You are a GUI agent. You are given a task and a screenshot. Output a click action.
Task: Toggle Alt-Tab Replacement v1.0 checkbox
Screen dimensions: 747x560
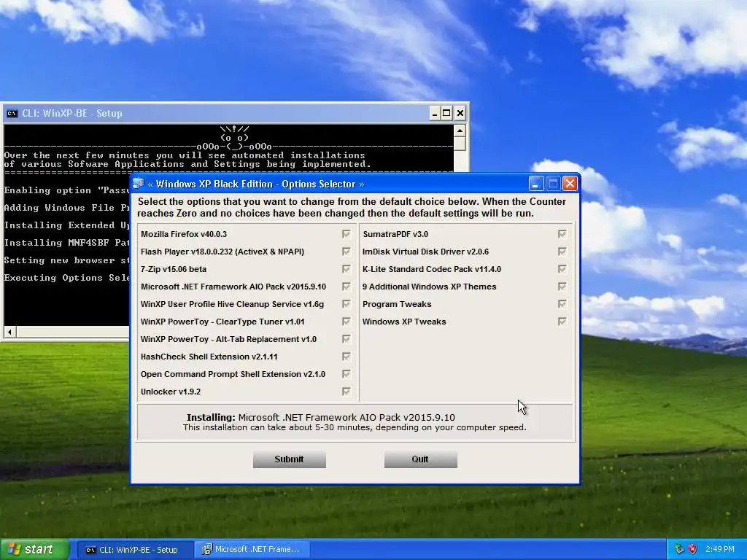tap(347, 339)
